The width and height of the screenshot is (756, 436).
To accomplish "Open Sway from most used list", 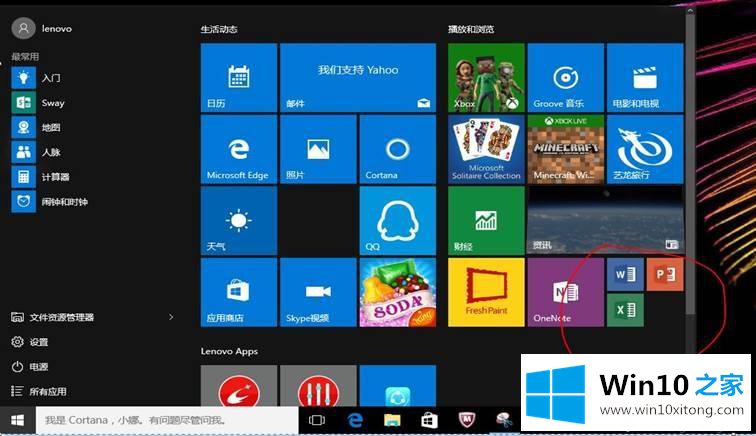I will [39, 103].
